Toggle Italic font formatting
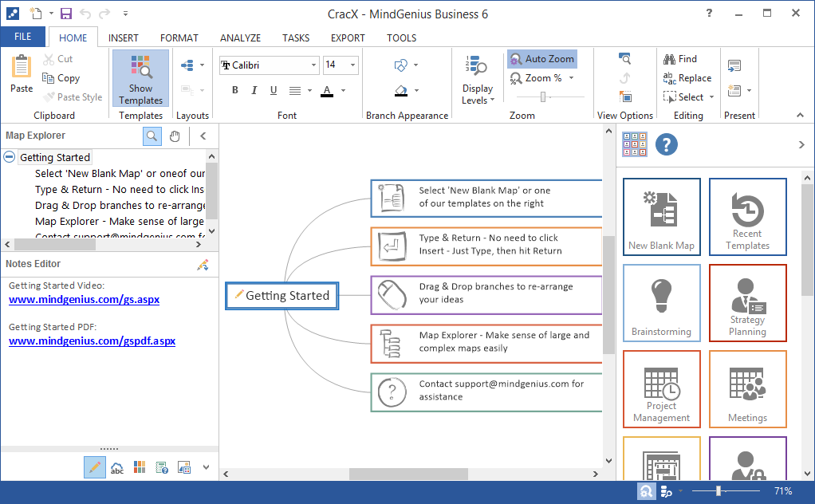This screenshot has height=504, width=815. [x=254, y=90]
